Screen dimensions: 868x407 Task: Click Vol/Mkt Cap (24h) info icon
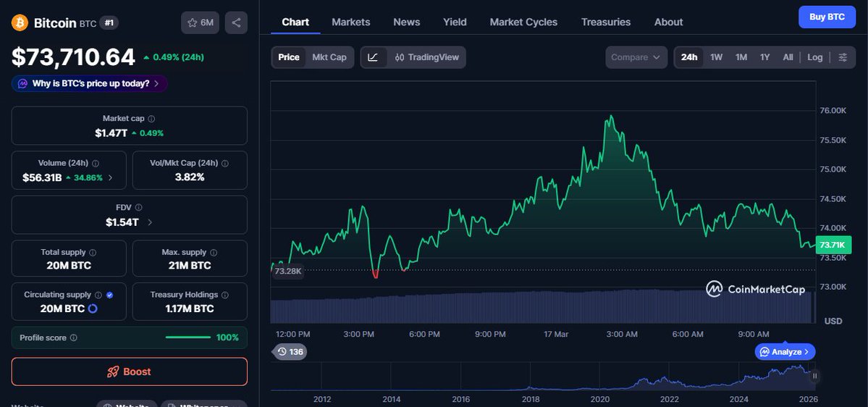(224, 164)
